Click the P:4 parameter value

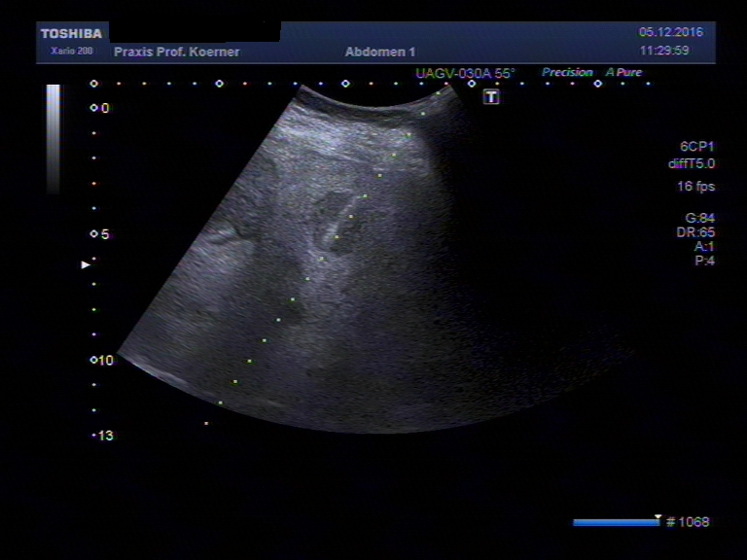[704, 261]
